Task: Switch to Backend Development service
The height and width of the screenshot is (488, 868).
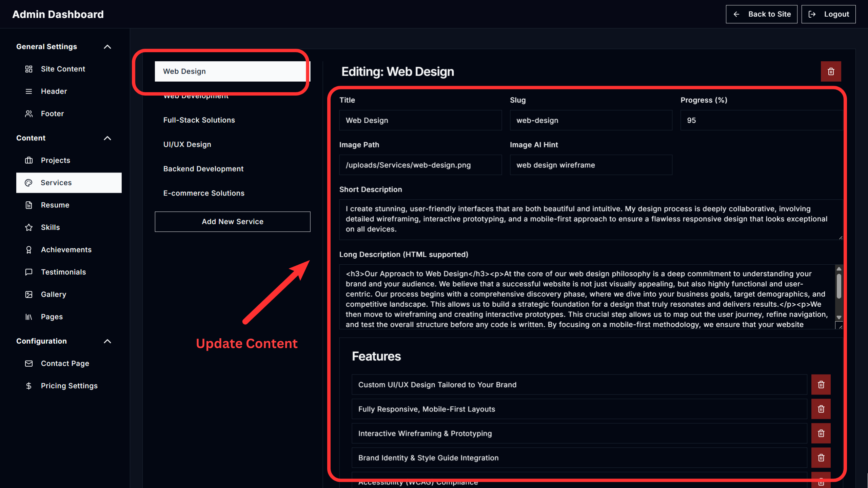Action: tap(203, 169)
